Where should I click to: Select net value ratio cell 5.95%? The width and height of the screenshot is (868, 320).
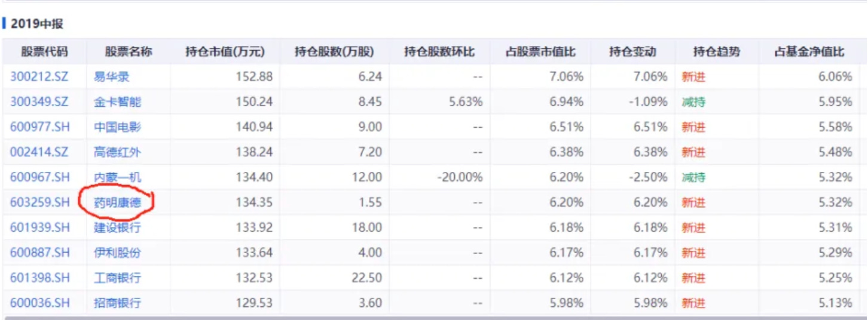coord(836,101)
